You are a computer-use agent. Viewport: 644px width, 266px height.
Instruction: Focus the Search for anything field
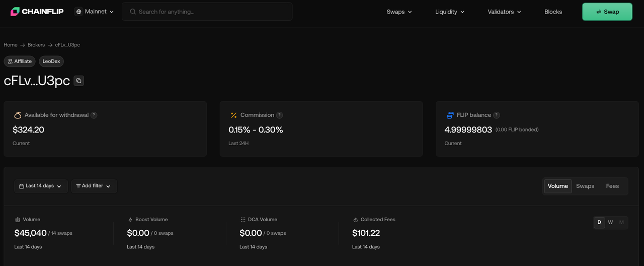tap(207, 12)
